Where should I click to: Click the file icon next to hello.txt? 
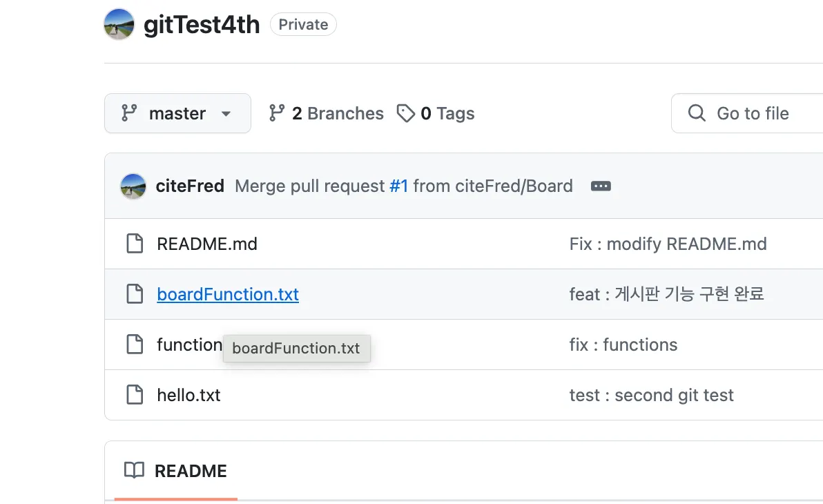point(135,395)
